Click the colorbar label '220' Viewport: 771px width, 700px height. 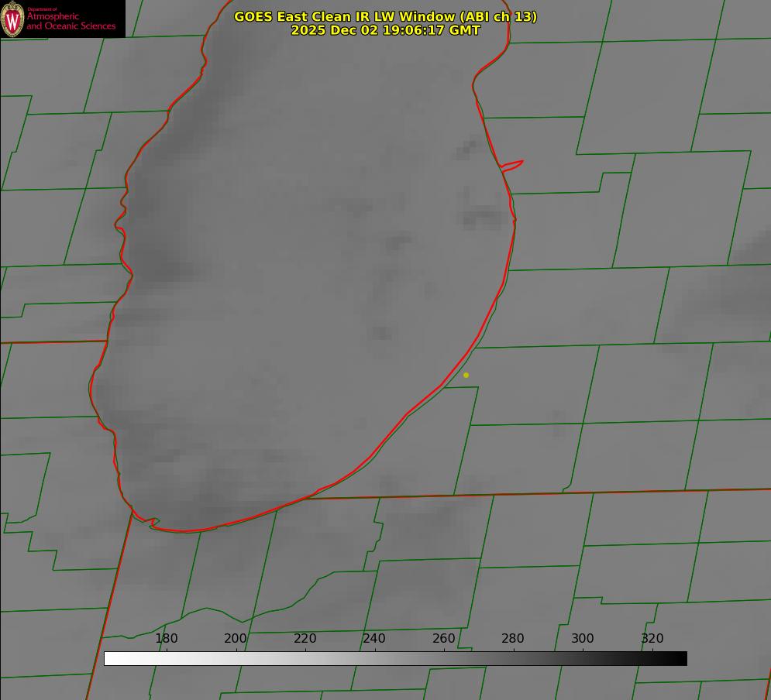click(x=305, y=639)
